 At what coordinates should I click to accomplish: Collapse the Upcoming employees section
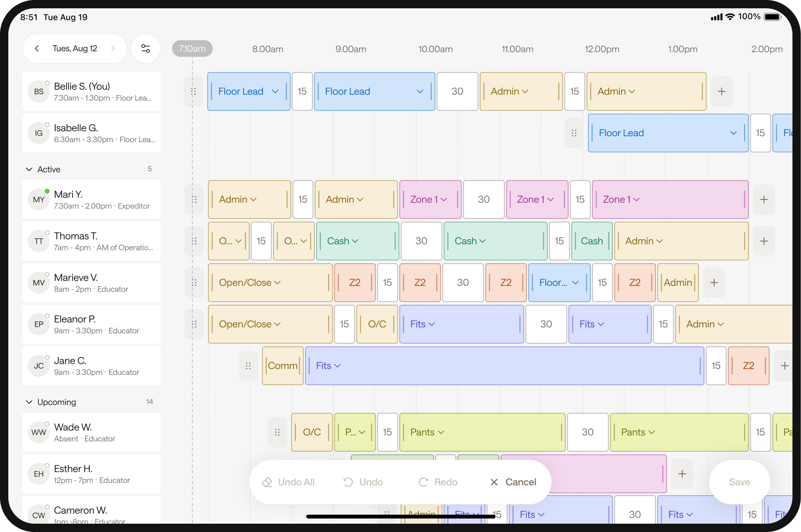click(29, 402)
